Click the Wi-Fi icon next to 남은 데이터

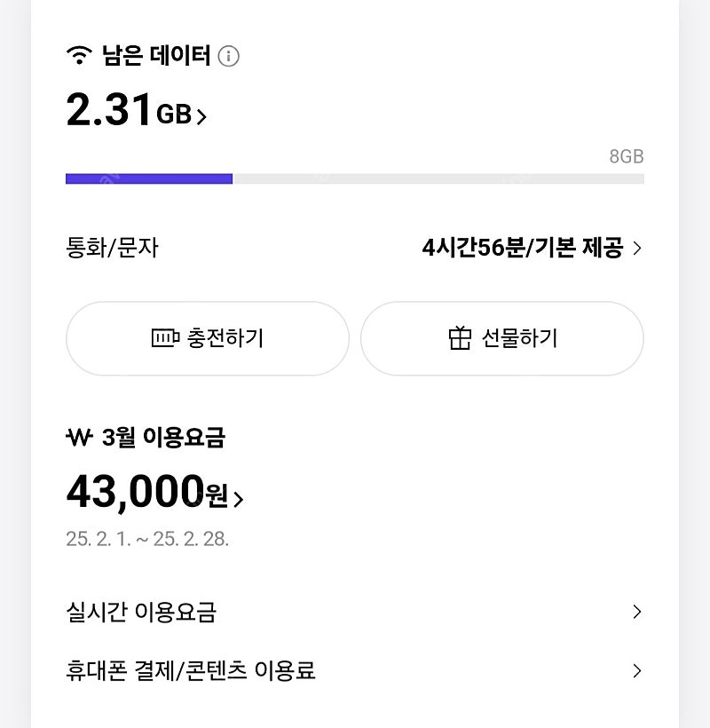tap(79, 55)
